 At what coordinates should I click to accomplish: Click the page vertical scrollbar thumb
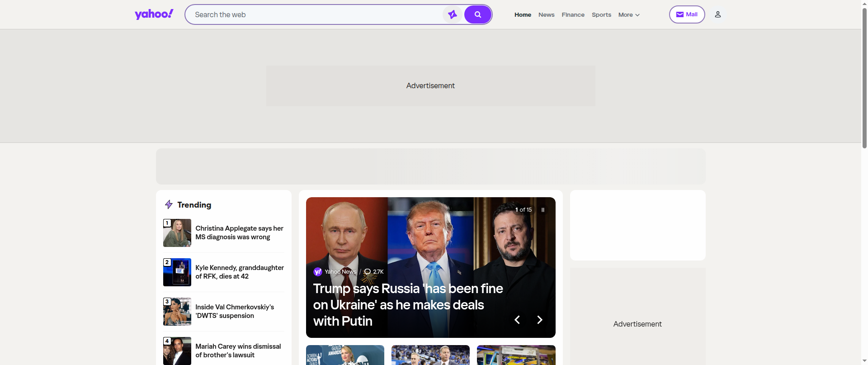tap(864, 78)
